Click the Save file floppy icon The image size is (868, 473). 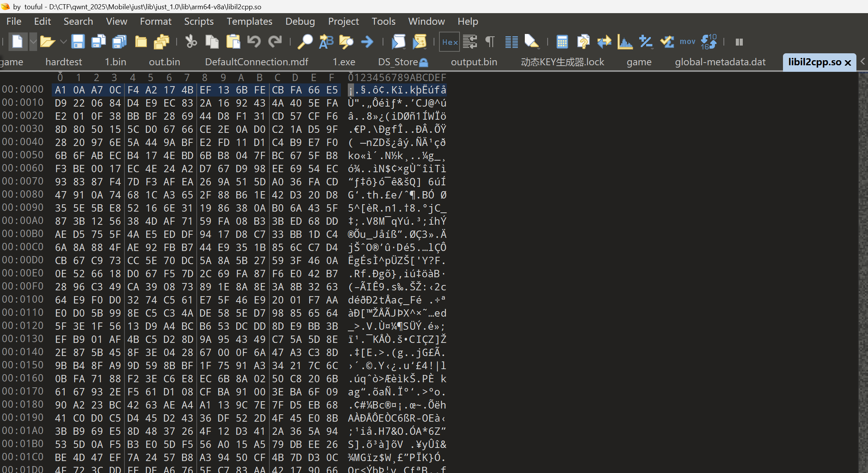[78, 42]
